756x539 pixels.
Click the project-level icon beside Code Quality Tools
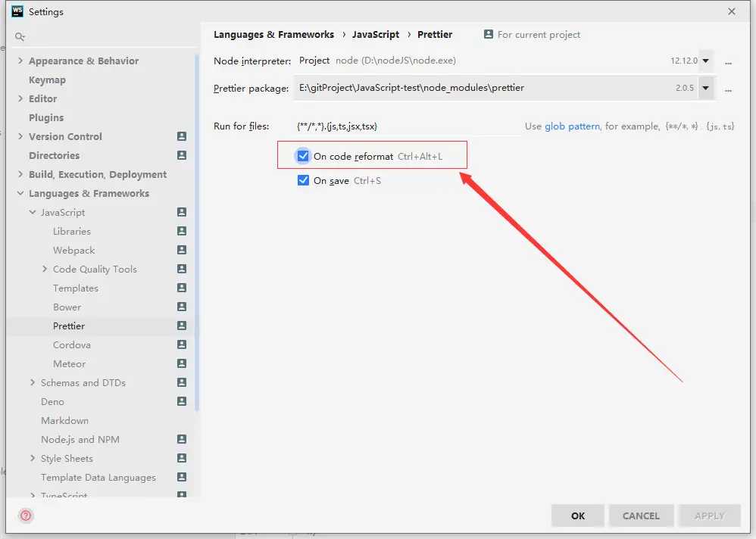[x=182, y=269]
